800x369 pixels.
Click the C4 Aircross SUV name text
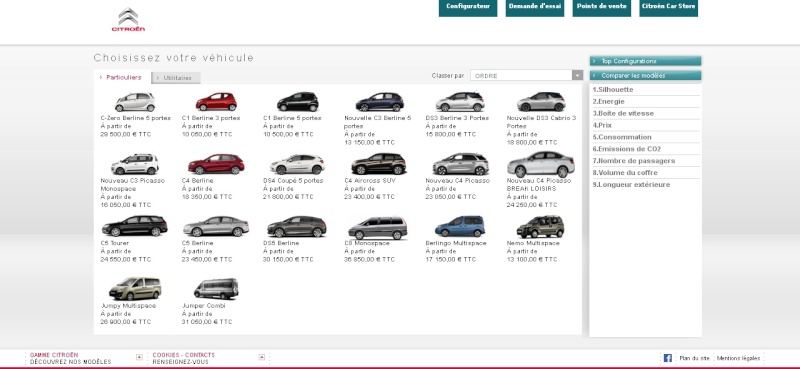click(x=370, y=181)
